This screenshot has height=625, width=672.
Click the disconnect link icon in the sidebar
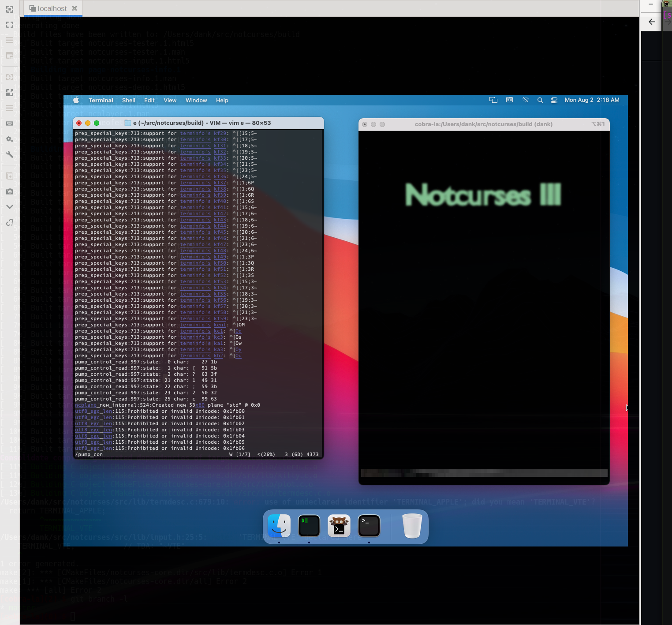click(x=10, y=223)
